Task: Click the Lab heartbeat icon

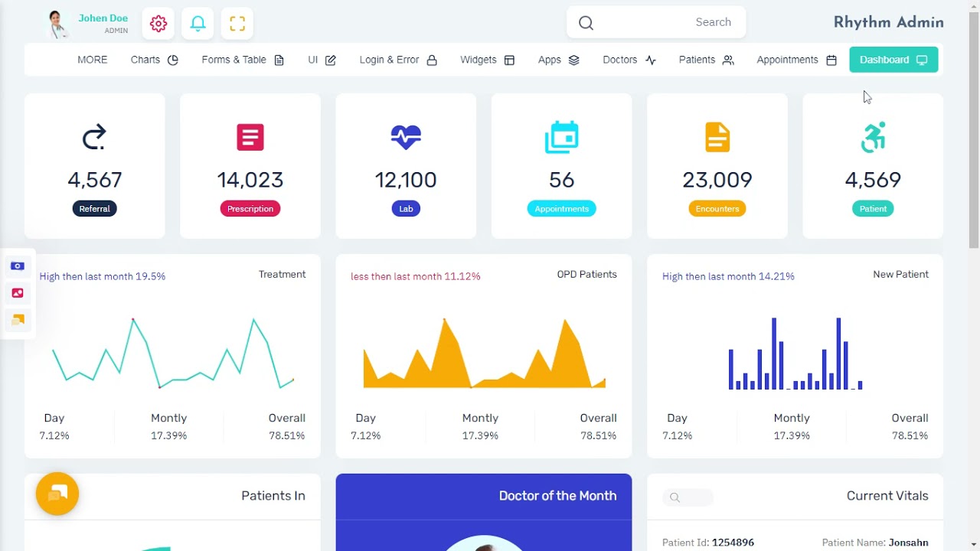Action: click(406, 137)
